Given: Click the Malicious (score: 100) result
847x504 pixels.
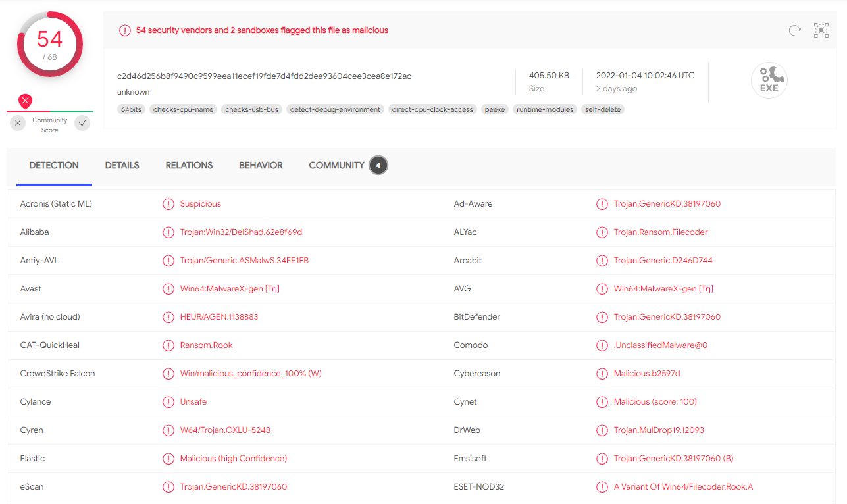Looking at the screenshot, I should [x=655, y=402].
